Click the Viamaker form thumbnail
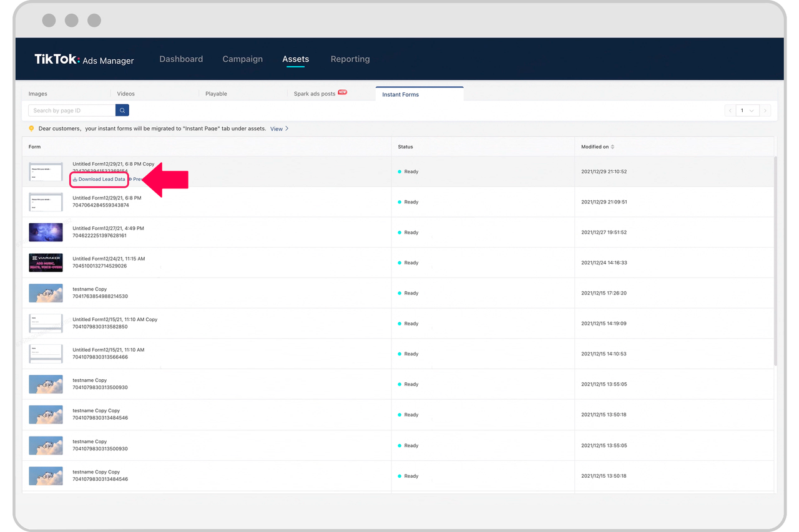 tap(46, 263)
